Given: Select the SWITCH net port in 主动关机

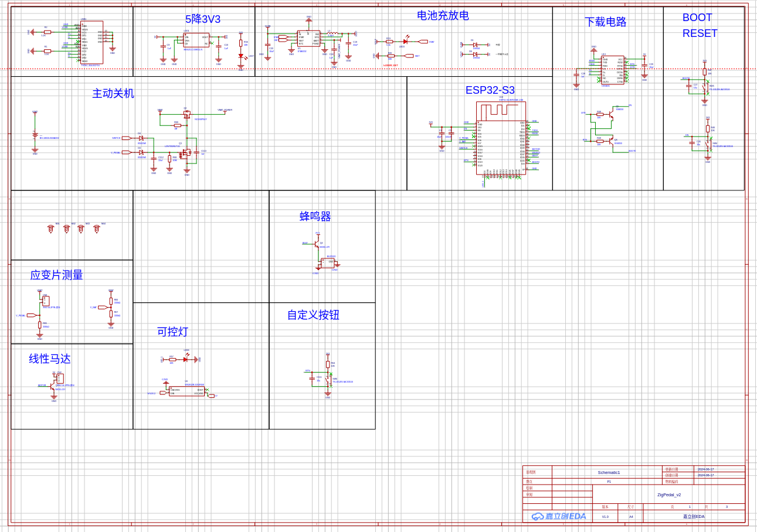Looking at the screenshot, I should tap(126, 138).
